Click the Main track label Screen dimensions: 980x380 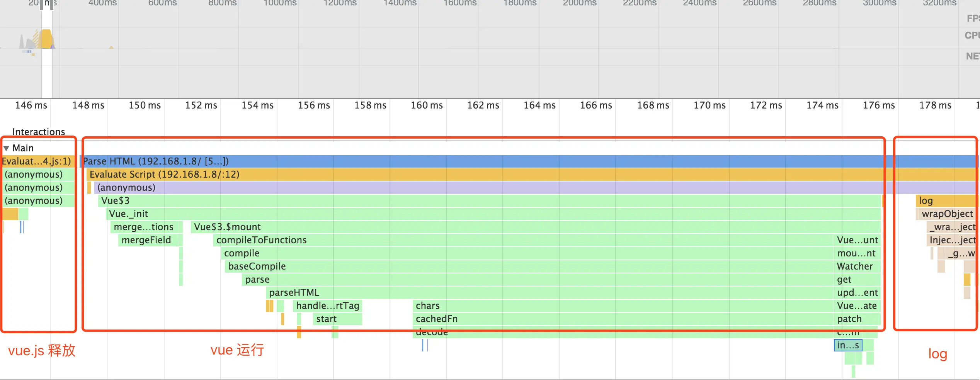point(23,148)
